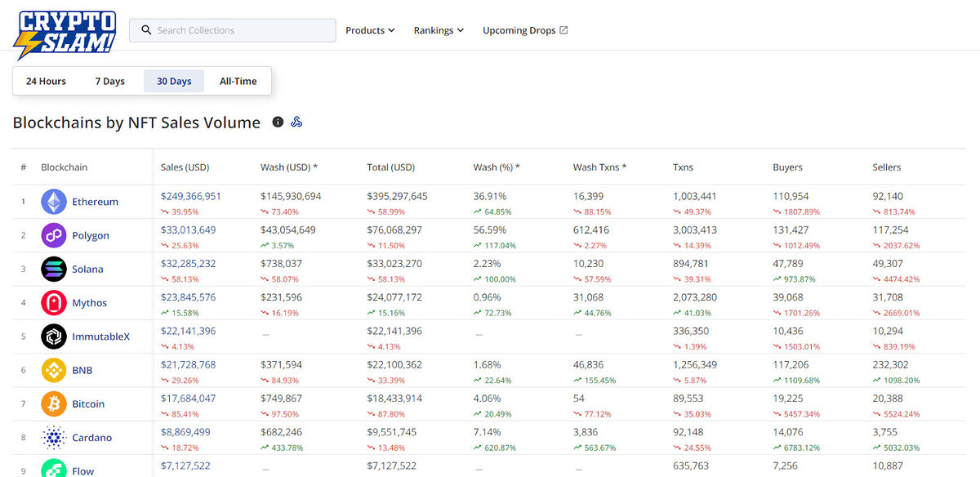Click the info icon beside the title
This screenshot has width=980, height=477.
tap(278, 122)
